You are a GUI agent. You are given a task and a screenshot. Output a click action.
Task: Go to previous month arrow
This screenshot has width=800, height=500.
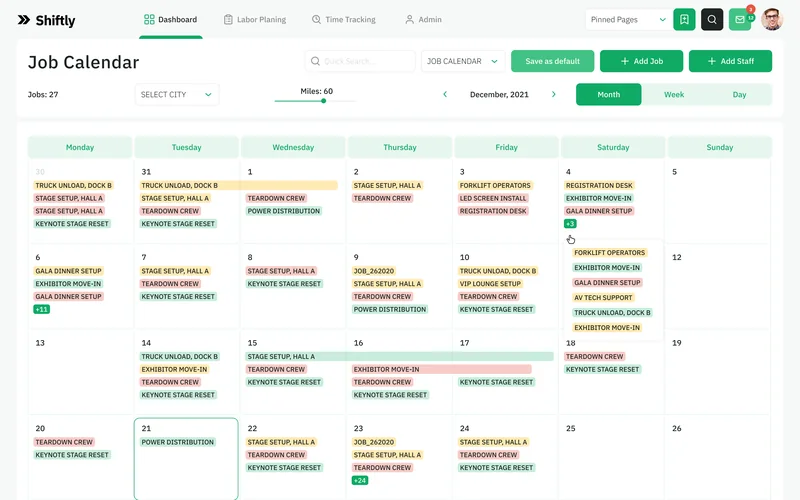[445, 94]
